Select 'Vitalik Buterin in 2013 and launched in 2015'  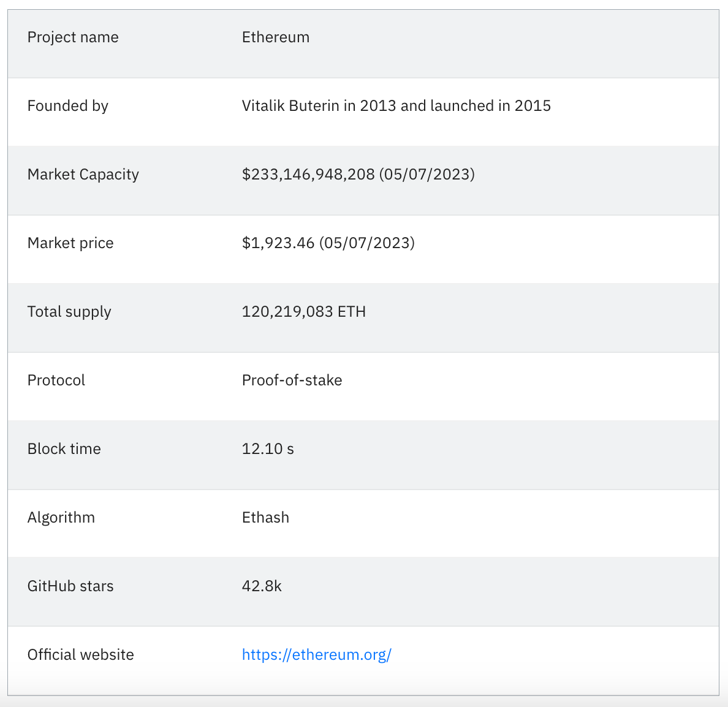tap(396, 106)
